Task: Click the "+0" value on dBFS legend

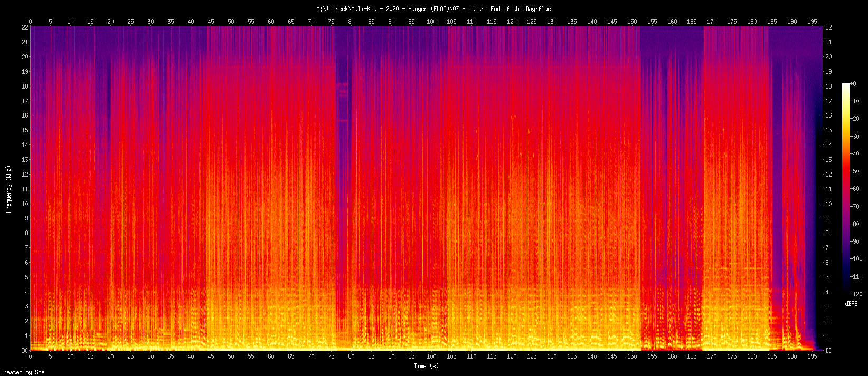Action: pyautogui.click(x=853, y=84)
